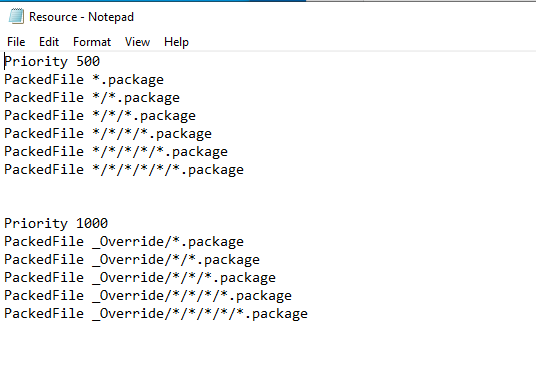Click the 'PackedFile */*.package' line
The image size is (536, 377).
(92, 98)
